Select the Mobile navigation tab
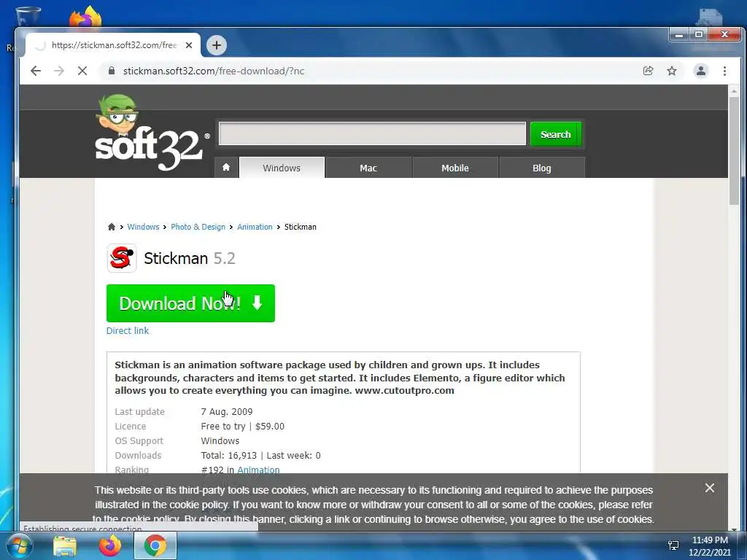The width and height of the screenshot is (747, 560). point(455,168)
